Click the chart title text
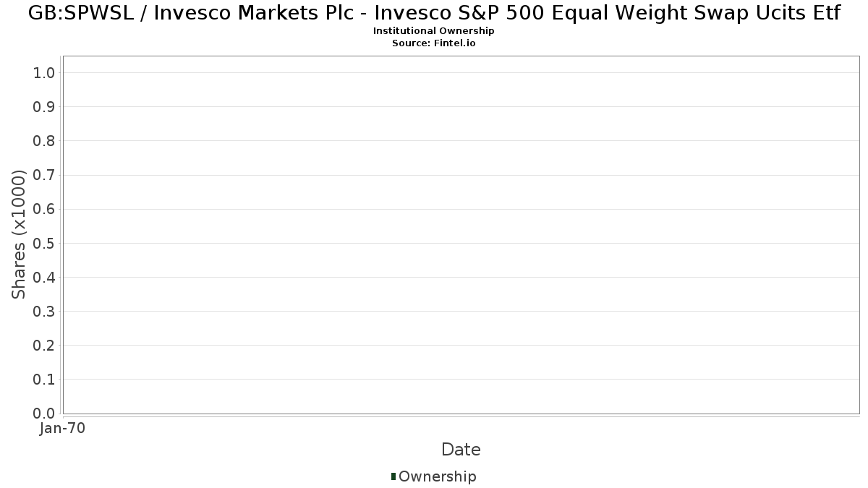The height and width of the screenshot is (488, 868). [434, 13]
